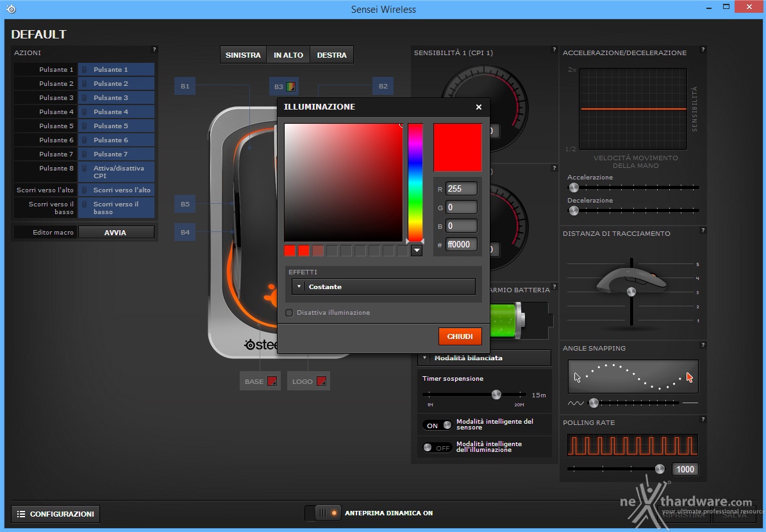Click the B color value field
Image resolution: width=766 pixels, height=532 pixels.
461,226
